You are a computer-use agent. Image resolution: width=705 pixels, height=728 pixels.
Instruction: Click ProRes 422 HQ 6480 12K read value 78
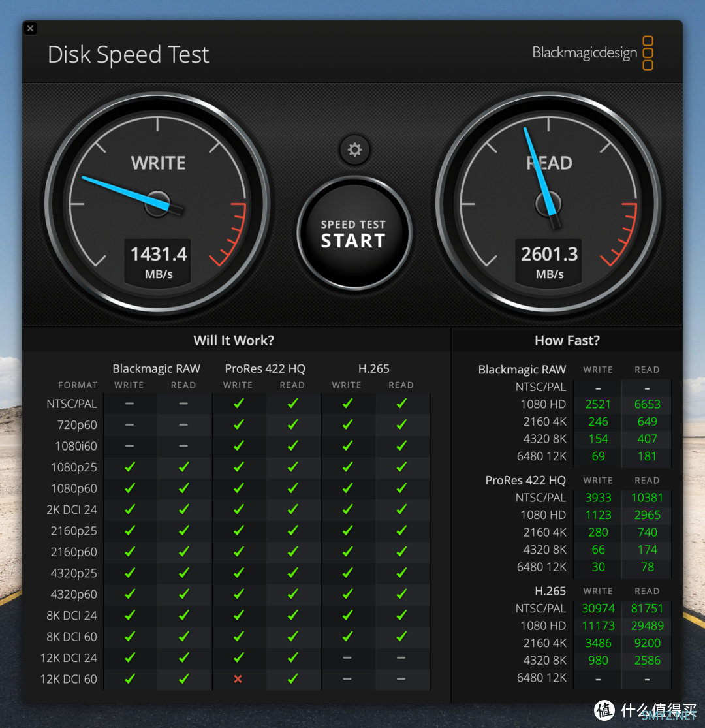[x=647, y=567]
